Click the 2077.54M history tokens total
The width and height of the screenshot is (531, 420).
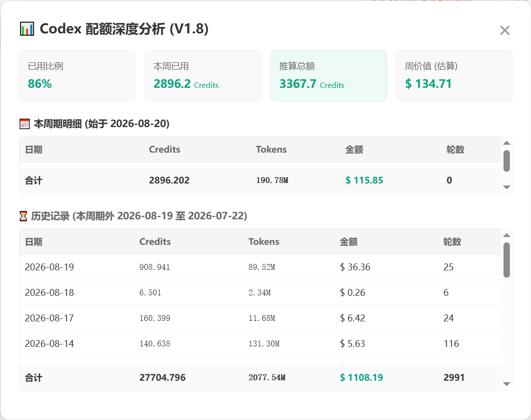tap(267, 377)
